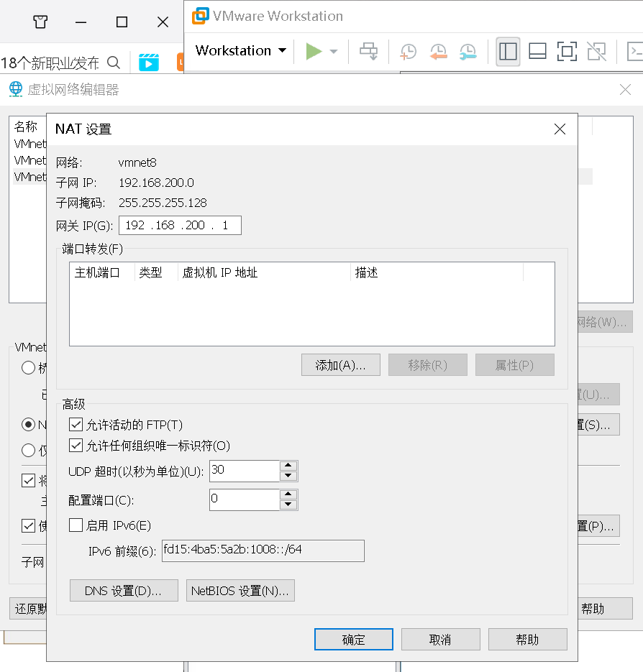
Task: Toggle the thumbnail bar view icon
Action: pyautogui.click(x=537, y=52)
